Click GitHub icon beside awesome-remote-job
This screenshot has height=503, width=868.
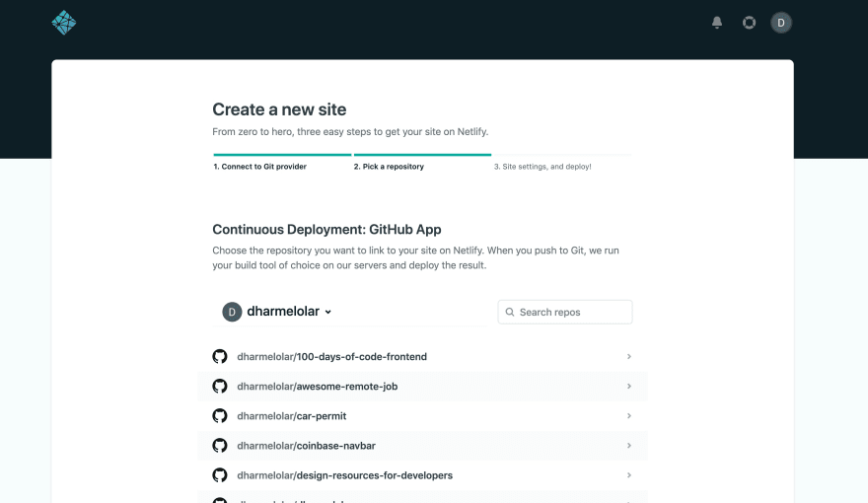pyautogui.click(x=220, y=387)
